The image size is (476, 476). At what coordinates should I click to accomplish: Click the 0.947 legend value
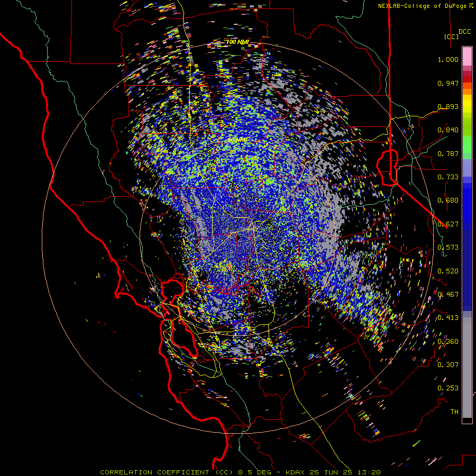(x=448, y=83)
